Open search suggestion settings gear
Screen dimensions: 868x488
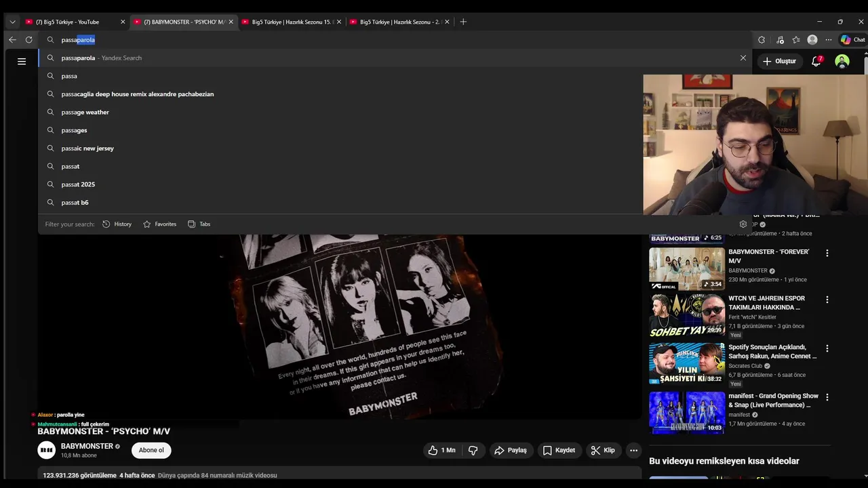coord(743,224)
